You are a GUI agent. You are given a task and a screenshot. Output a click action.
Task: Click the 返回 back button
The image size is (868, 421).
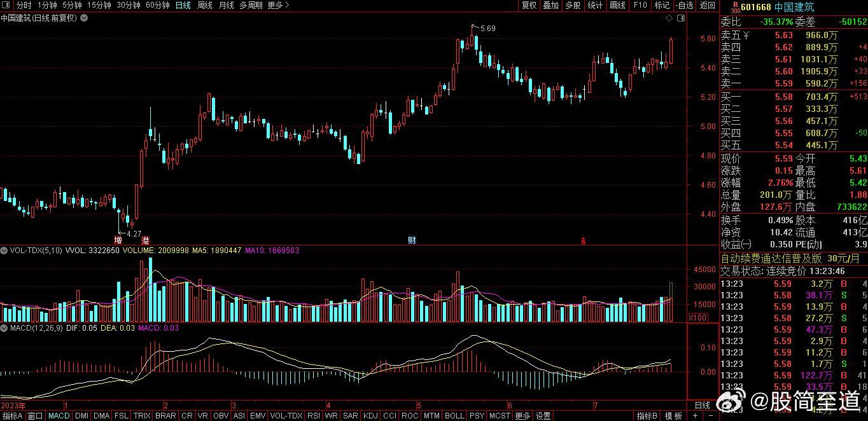coord(707,5)
